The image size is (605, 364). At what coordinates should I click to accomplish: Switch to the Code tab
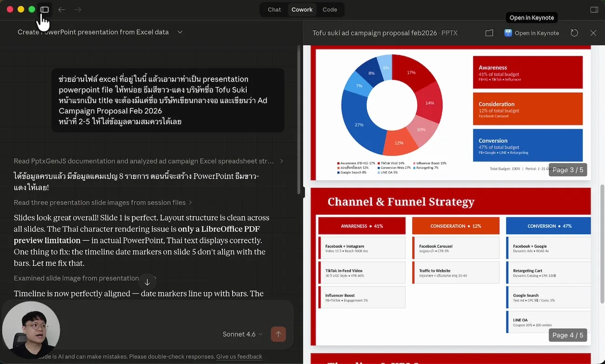[x=330, y=9]
